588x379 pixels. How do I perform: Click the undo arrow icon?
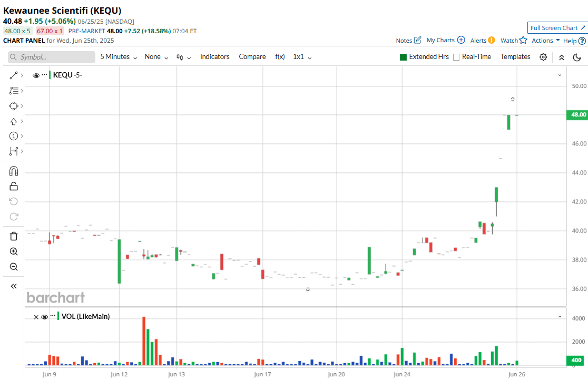(14, 201)
